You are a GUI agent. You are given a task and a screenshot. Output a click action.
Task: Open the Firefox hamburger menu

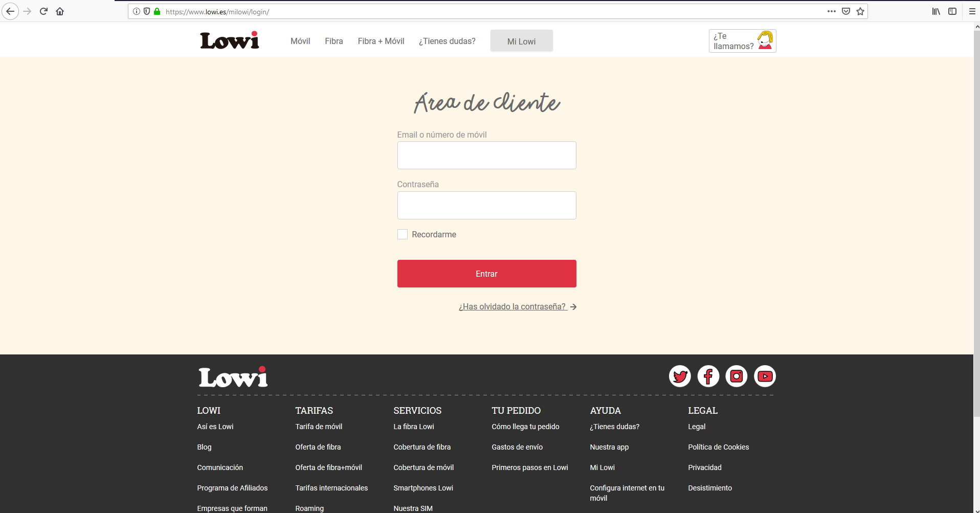pos(972,11)
